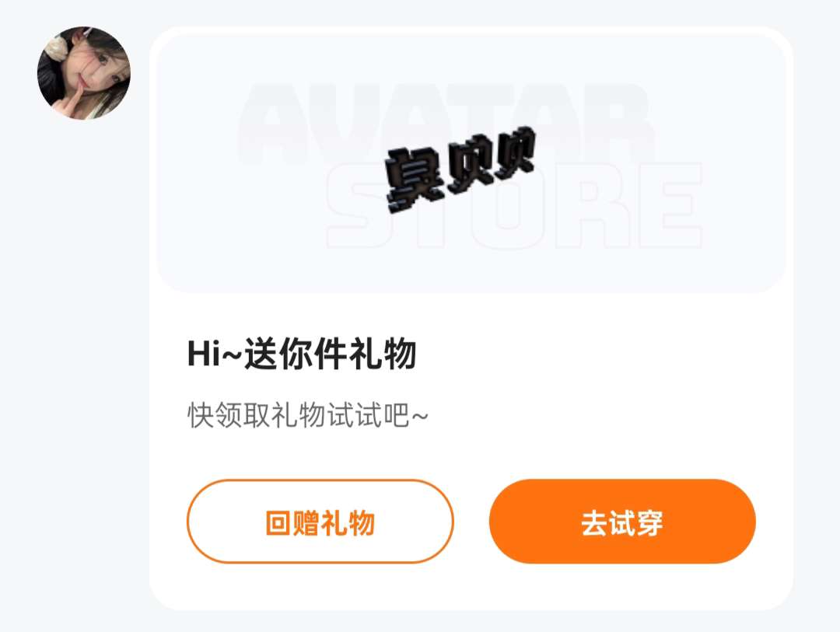The height and width of the screenshot is (632, 840).
Task: Select the last 贝 character of the gift
Action: (515, 154)
